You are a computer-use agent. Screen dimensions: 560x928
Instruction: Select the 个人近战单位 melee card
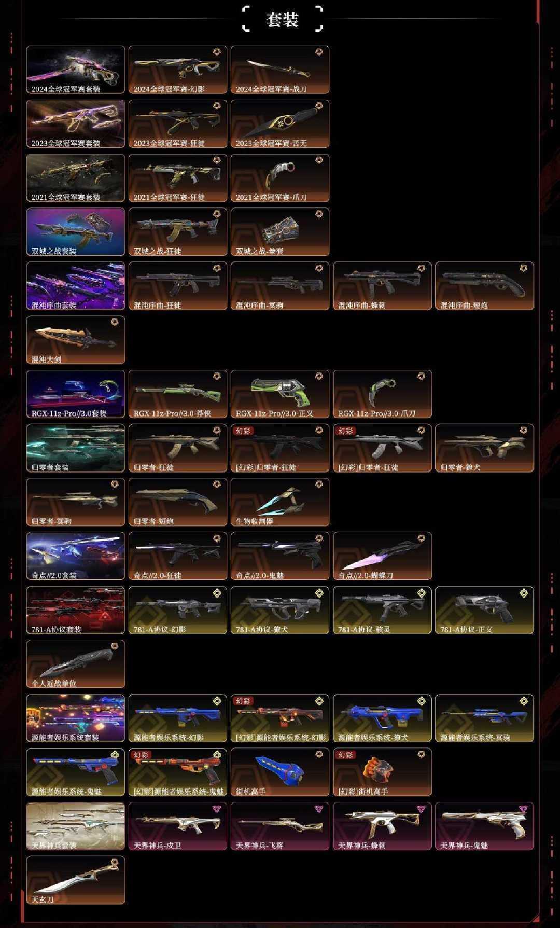click(76, 664)
